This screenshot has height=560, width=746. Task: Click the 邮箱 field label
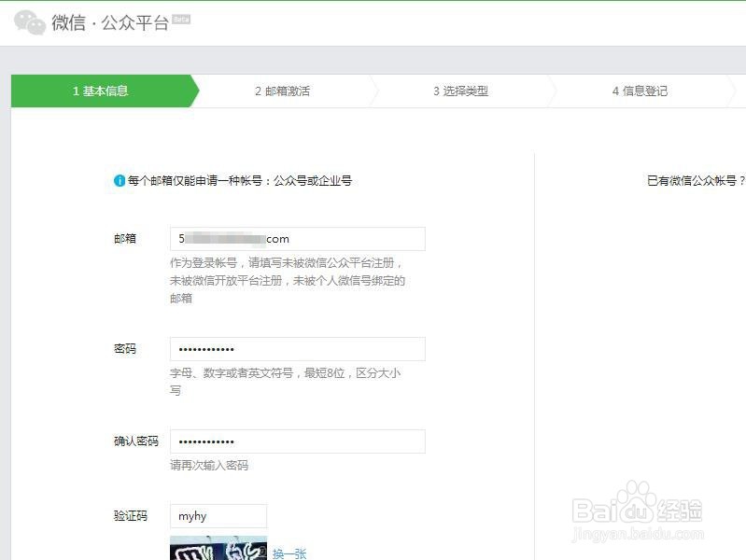point(125,238)
